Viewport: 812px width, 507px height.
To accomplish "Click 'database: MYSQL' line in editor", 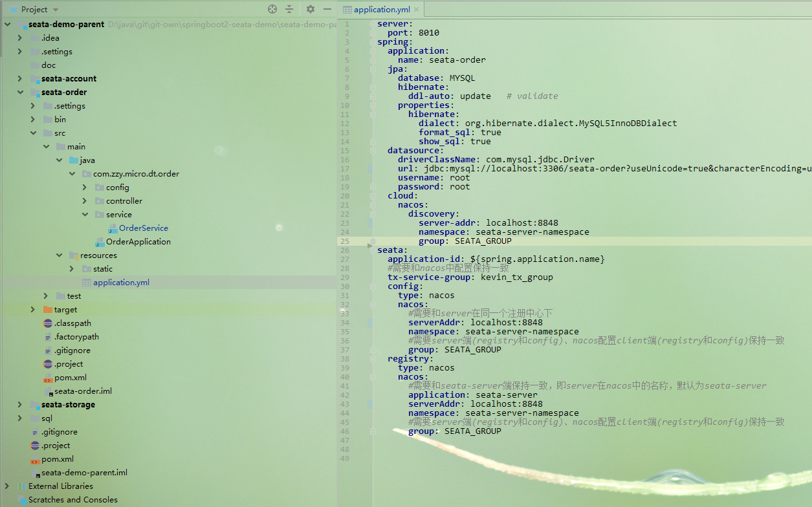I will point(437,78).
